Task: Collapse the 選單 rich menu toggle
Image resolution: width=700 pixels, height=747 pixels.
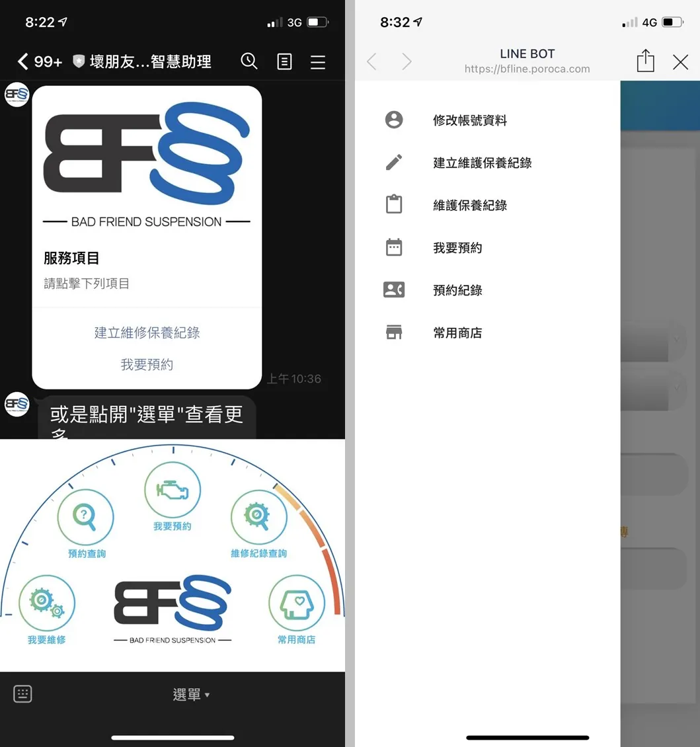Action: (x=190, y=695)
